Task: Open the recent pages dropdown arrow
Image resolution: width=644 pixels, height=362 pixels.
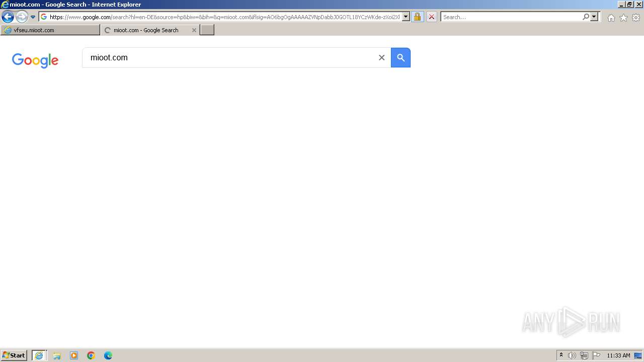Action: tap(33, 17)
